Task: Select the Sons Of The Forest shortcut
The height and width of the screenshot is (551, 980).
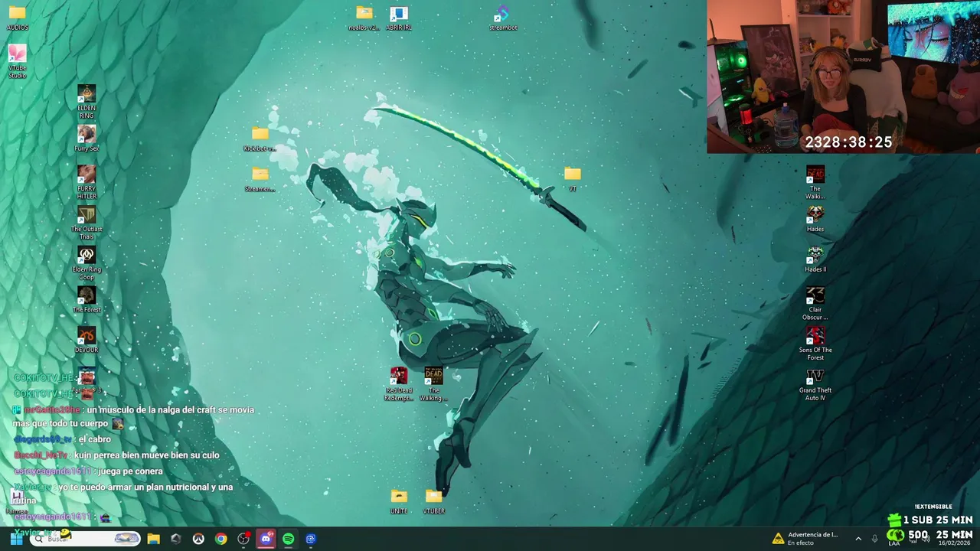Action: tap(815, 344)
